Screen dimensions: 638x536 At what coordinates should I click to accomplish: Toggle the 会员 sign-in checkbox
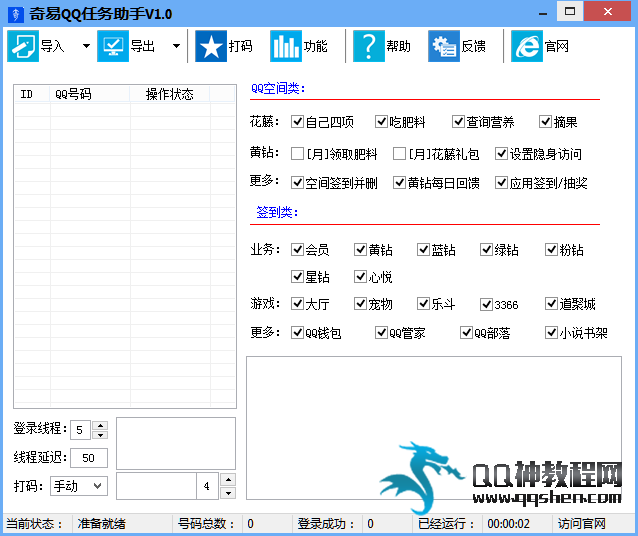(x=297, y=249)
